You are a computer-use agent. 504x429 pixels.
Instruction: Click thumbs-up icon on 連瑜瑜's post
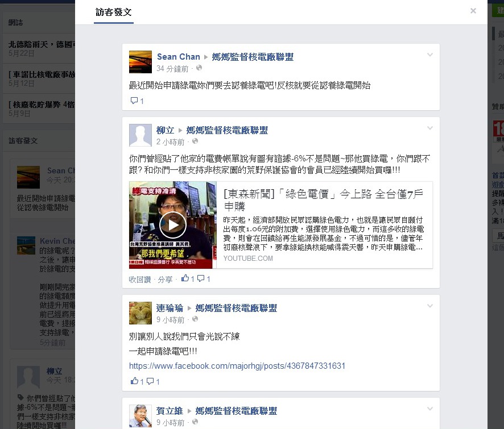tap(134, 381)
